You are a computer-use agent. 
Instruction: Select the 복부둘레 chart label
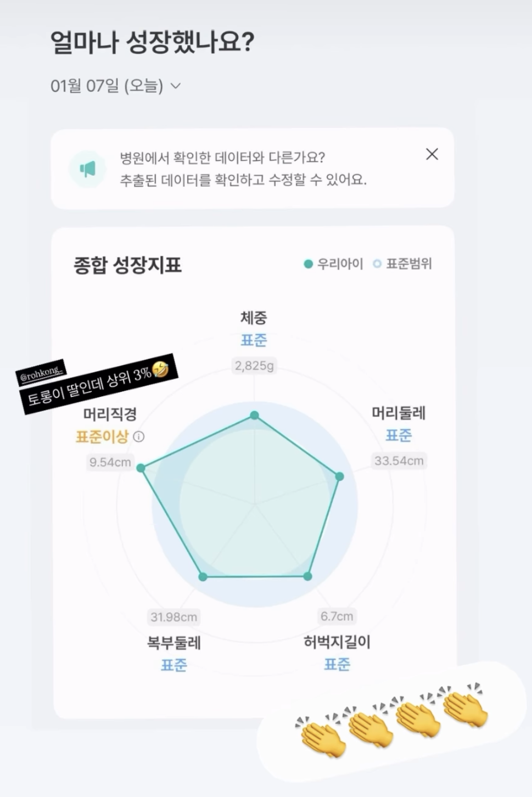click(173, 642)
